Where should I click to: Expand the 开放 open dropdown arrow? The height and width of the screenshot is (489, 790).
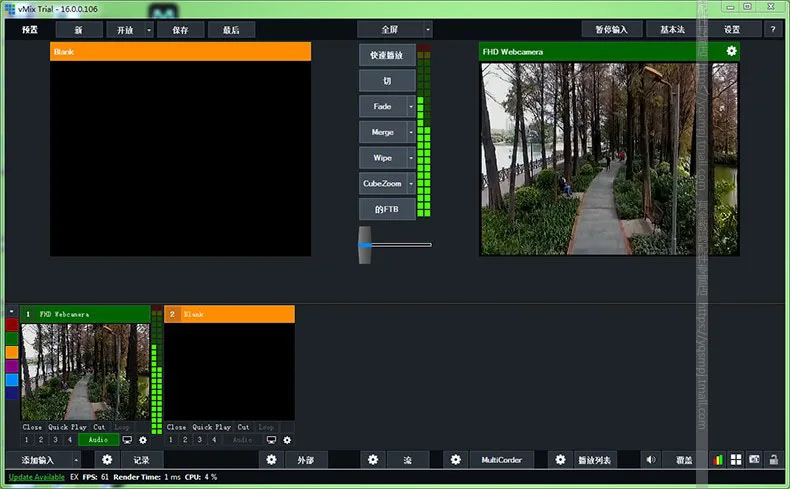click(149, 30)
